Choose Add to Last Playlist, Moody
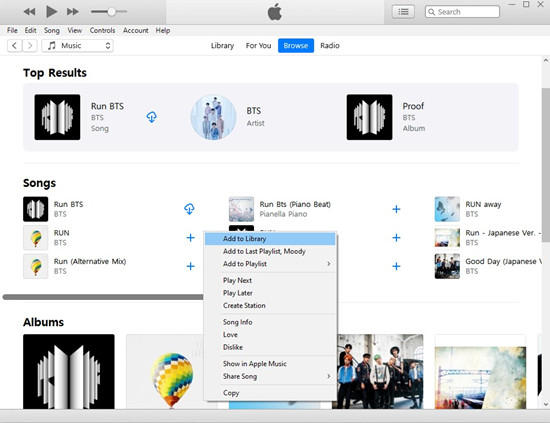 pos(270,251)
